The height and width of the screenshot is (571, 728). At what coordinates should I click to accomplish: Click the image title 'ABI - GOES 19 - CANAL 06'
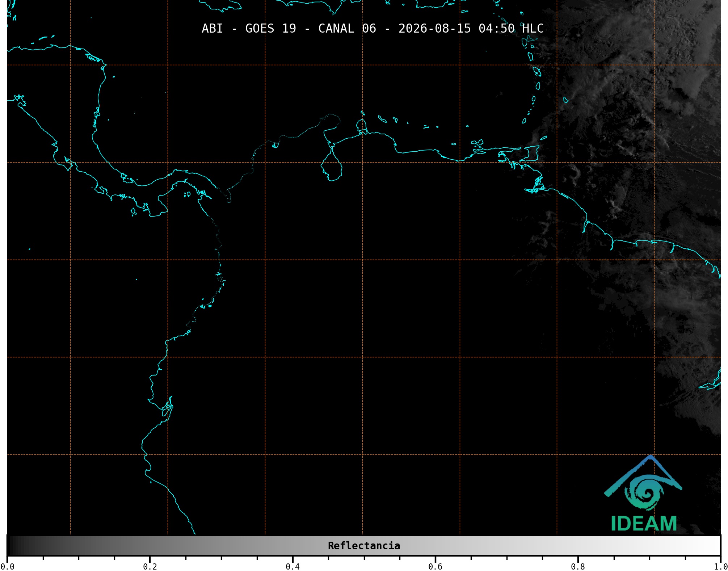[289, 29]
